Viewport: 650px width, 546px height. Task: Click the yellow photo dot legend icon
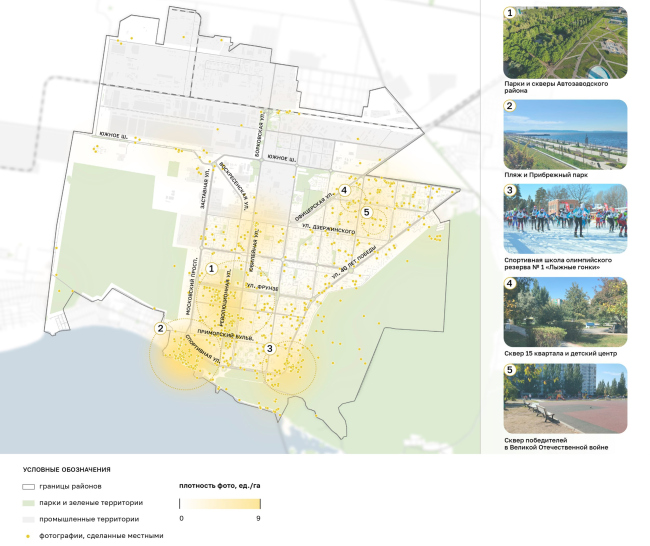tap(27, 536)
